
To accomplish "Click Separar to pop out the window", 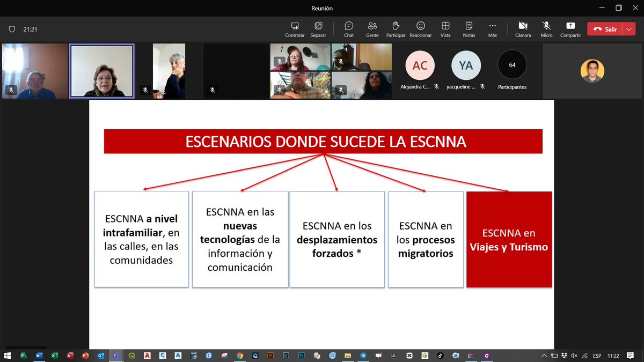I will click(x=318, y=29).
